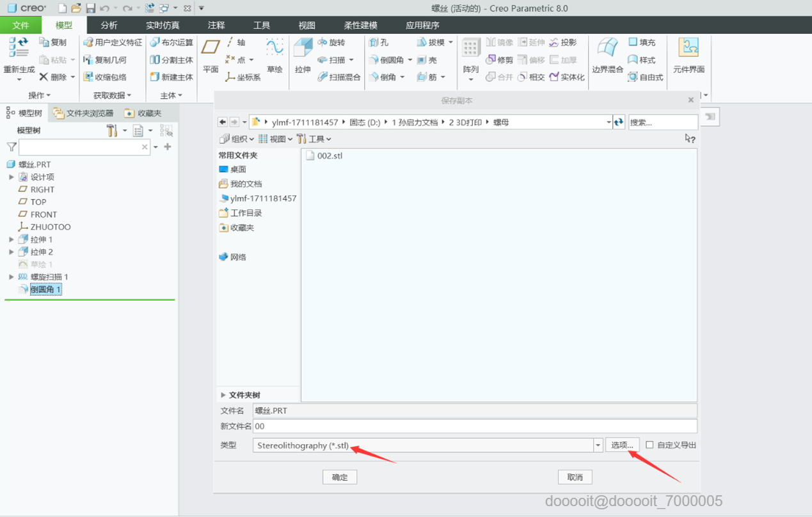The height and width of the screenshot is (517, 812).
Task: Click the 平面 datum plane icon
Action: point(211,47)
